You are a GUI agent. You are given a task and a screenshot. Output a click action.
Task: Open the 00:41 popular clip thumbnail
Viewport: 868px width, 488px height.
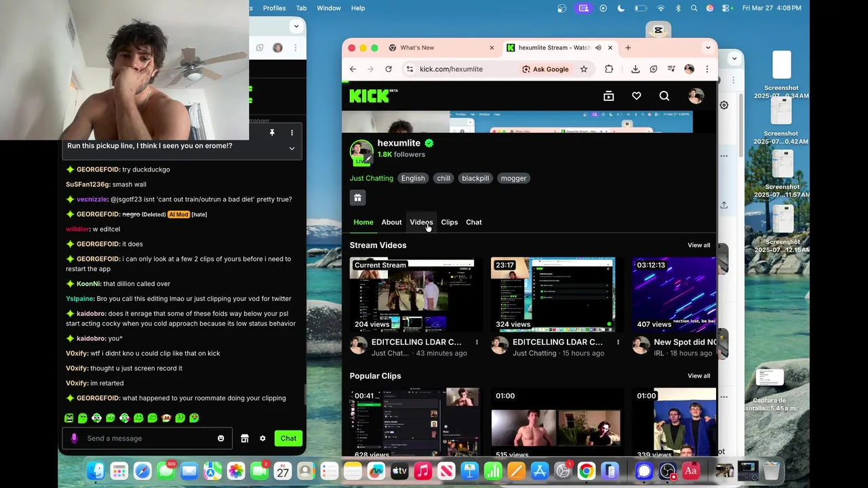point(414,422)
